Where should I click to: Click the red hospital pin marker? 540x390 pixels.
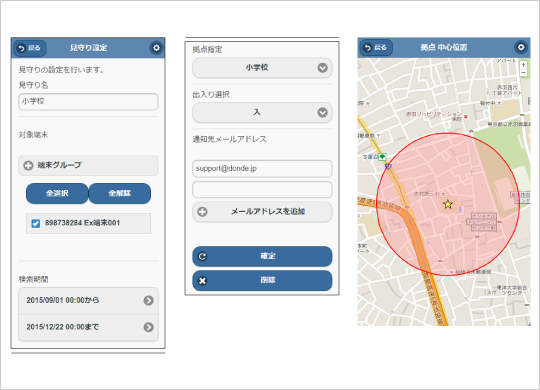(x=466, y=117)
